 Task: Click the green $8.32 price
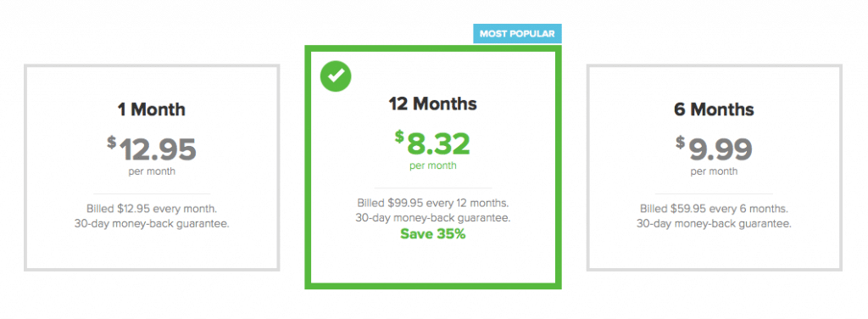pos(433,143)
